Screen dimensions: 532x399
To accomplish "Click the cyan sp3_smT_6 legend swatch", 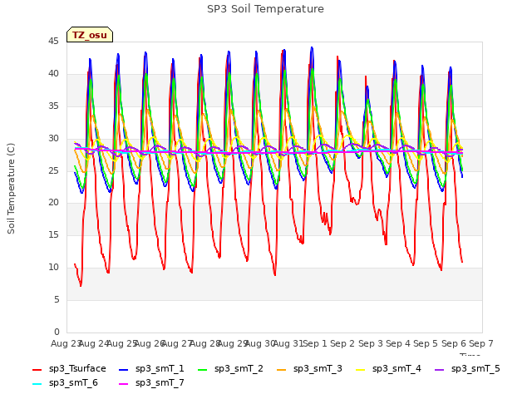I will [x=37, y=384].
